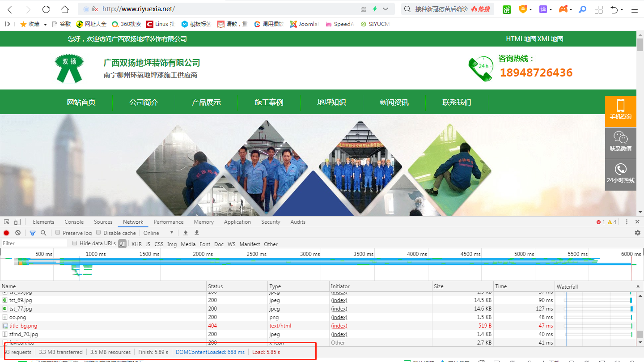Navigate to the 产品展示 menu item
This screenshot has width=644, height=362.
[x=206, y=102]
